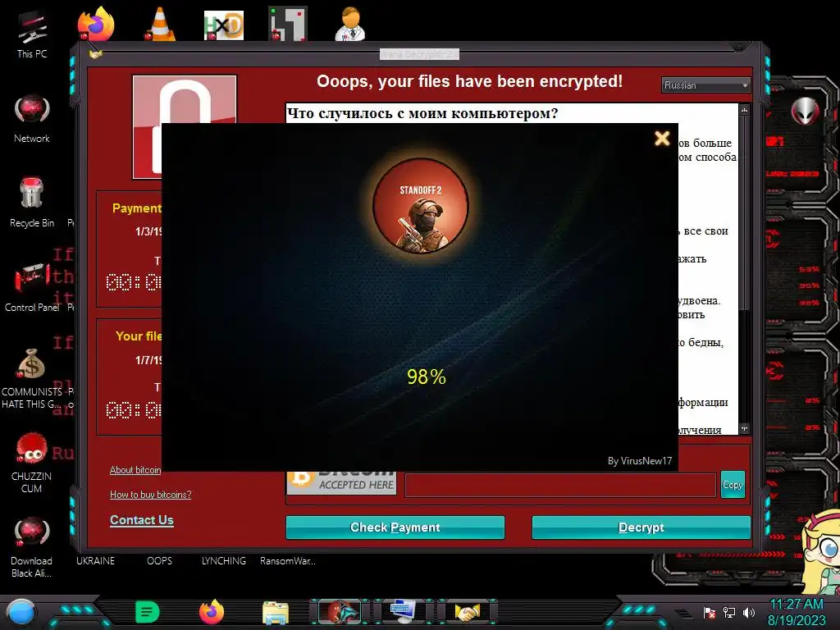Click the Bitcoin ACCEPTED HERE badge

pos(342,483)
